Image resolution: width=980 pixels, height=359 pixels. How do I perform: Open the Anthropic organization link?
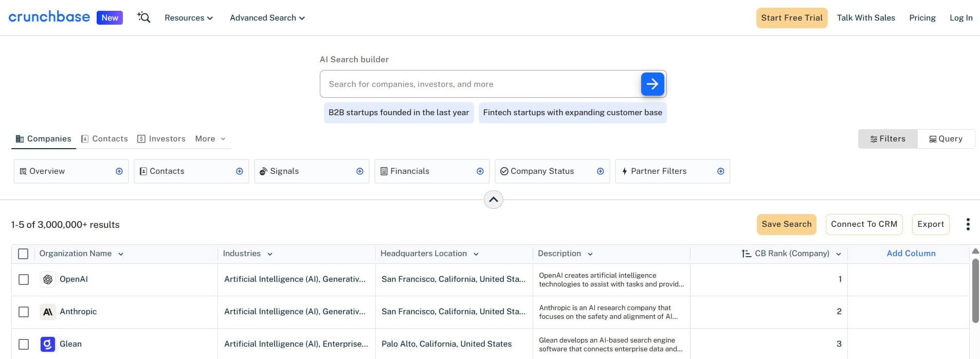pos(78,312)
